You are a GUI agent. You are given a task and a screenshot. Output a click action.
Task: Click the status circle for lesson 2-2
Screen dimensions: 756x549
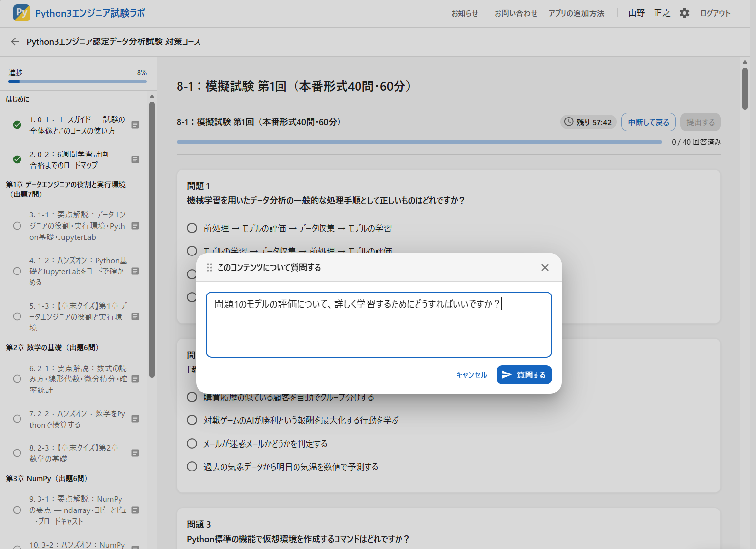17,419
